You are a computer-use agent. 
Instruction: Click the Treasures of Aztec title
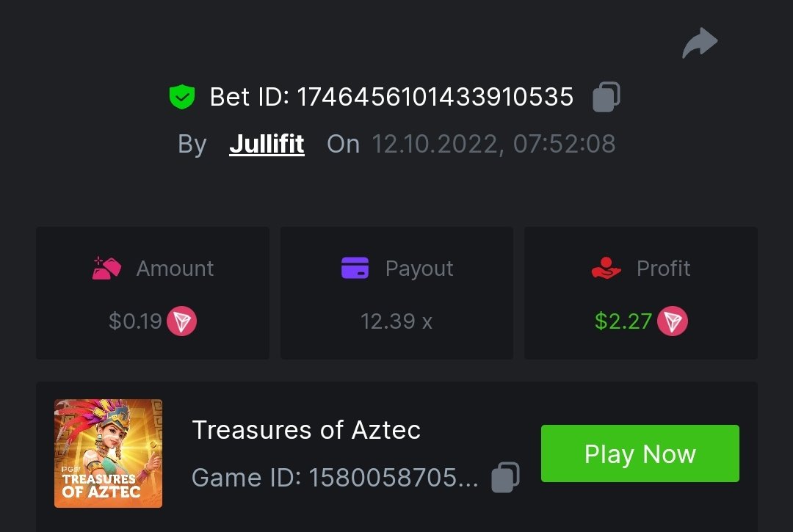pyautogui.click(x=306, y=430)
